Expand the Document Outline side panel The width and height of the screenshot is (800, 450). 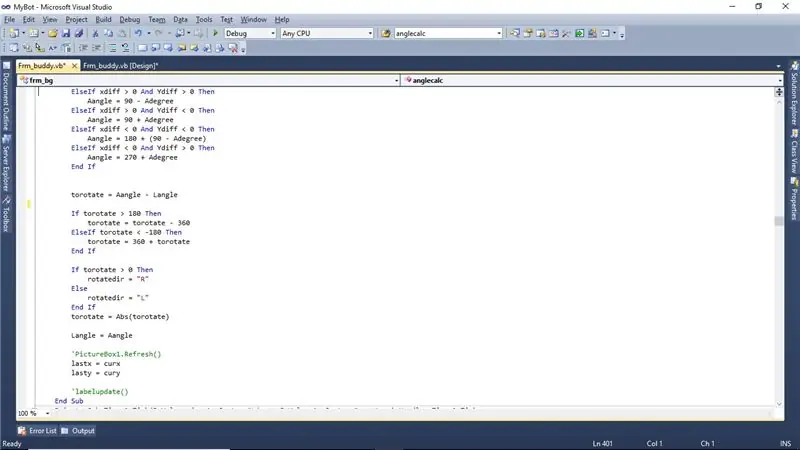click(6, 96)
